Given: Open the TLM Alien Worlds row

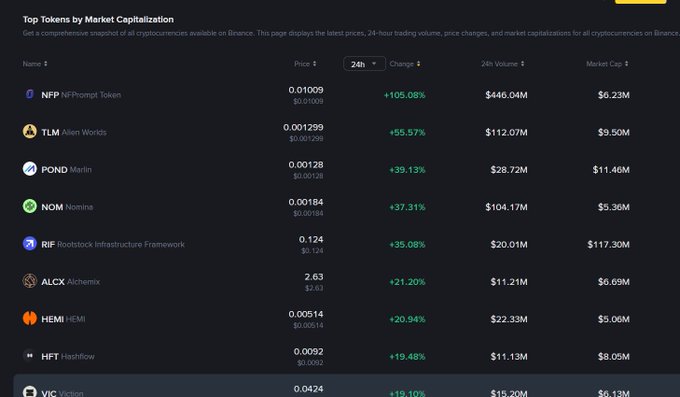Looking at the screenshot, I should [347, 132].
